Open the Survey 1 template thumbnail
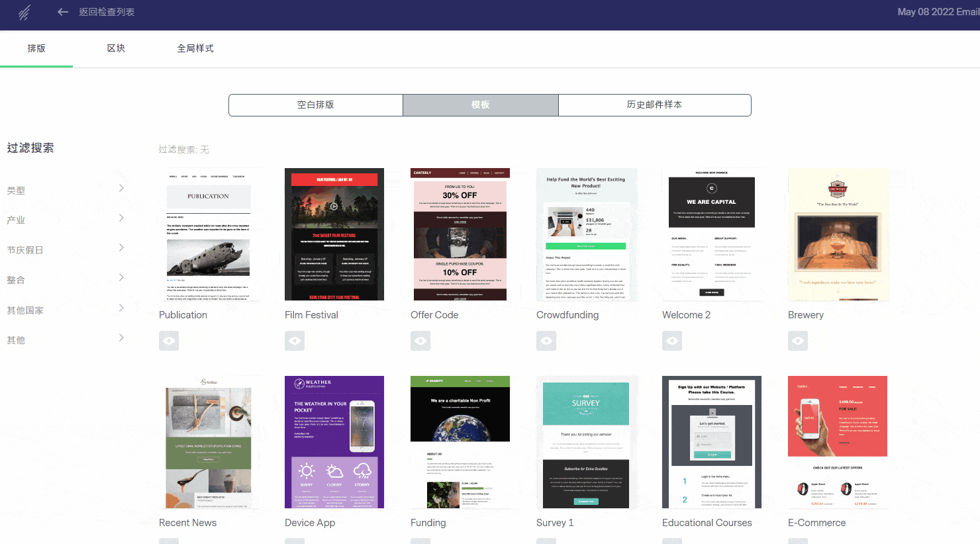The image size is (980, 544). point(586,442)
